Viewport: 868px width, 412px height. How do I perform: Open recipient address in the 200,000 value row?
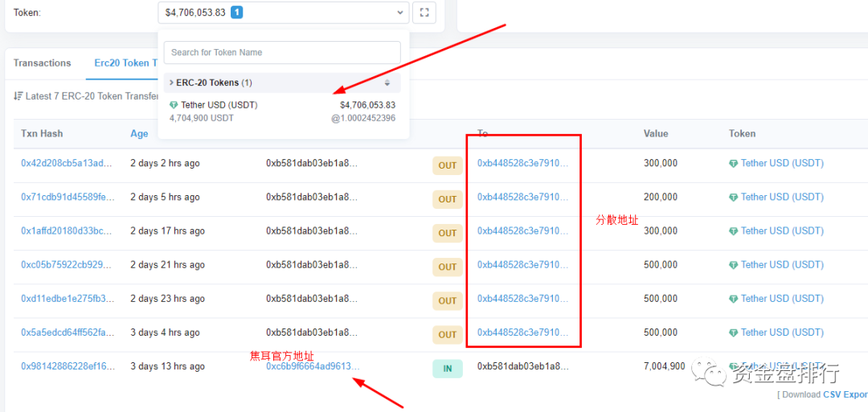point(523,197)
